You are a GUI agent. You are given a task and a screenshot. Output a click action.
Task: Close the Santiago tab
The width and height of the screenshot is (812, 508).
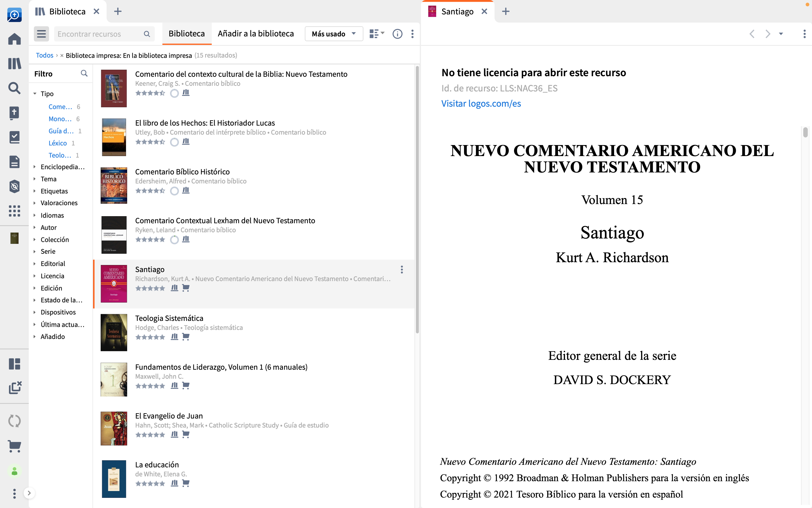(x=484, y=11)
